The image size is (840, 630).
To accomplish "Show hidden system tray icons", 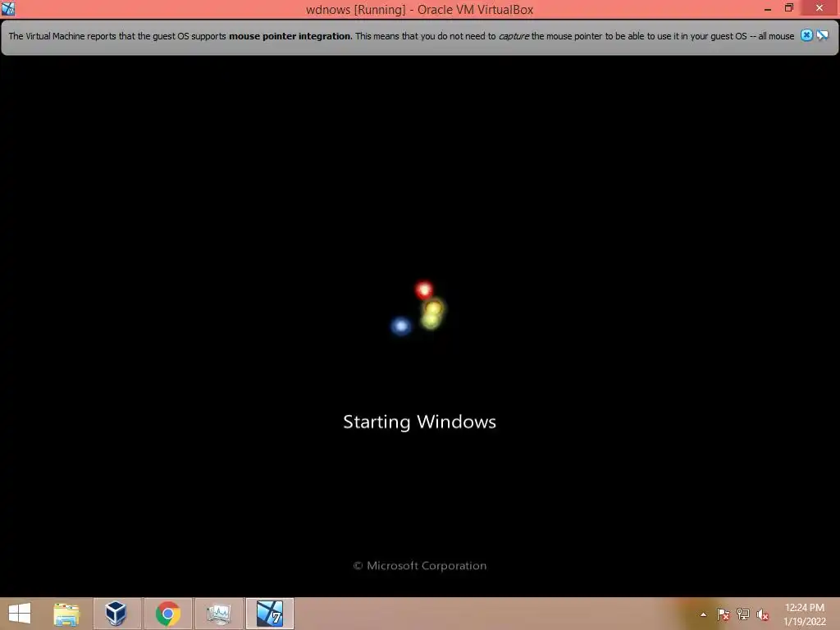I will pos(703,614).
